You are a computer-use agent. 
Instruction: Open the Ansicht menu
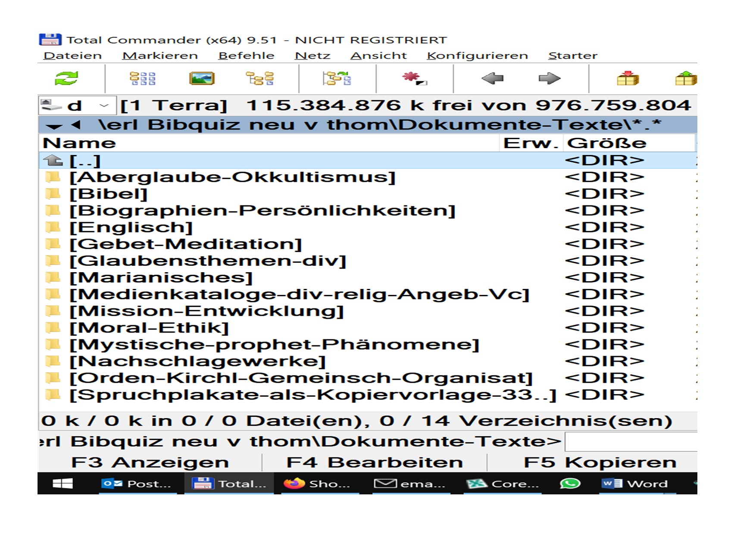(378, 56)
